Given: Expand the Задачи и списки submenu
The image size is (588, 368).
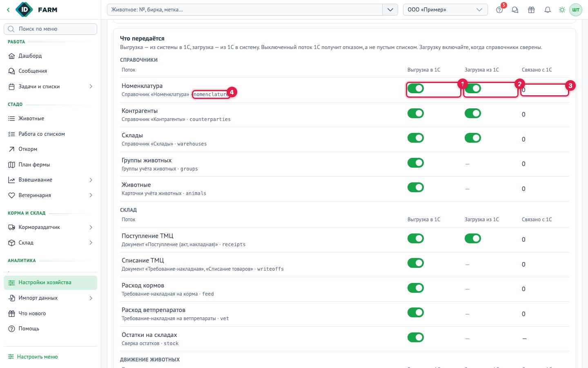Looking at the screenshot, I should 91,87.
